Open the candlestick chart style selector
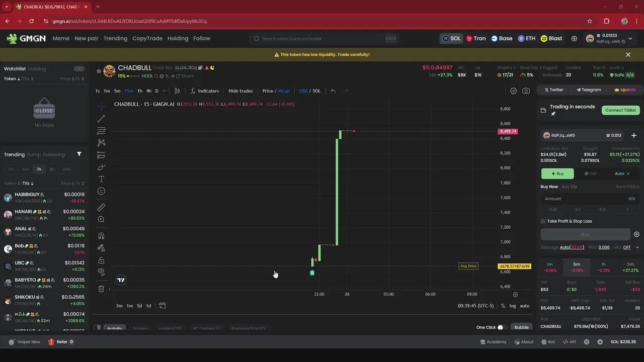The image size is (644, 362). (x=177, y=91)
